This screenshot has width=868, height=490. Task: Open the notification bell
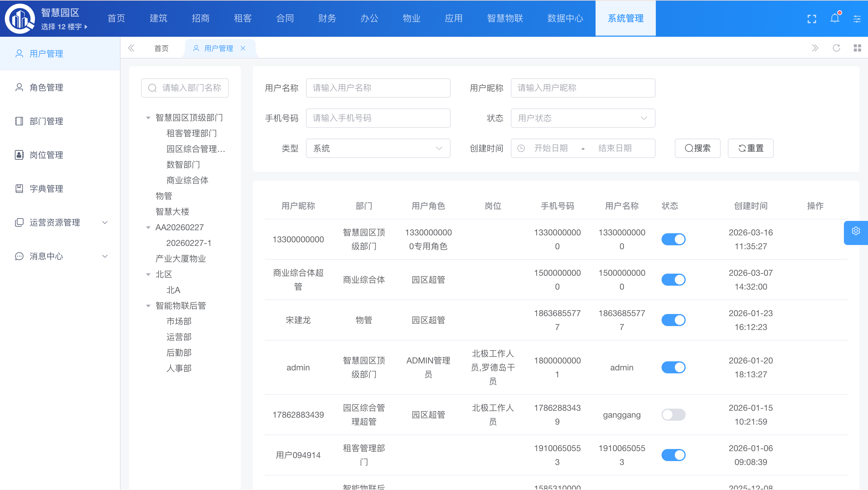[835, 18]
